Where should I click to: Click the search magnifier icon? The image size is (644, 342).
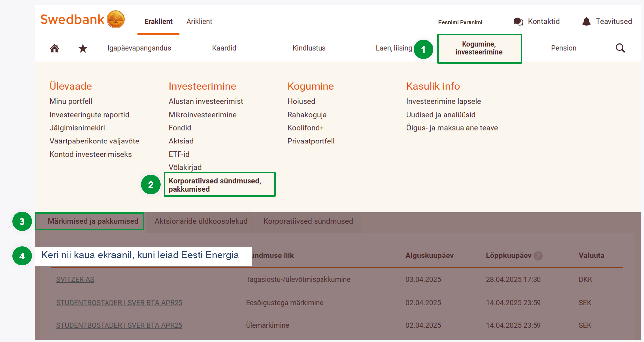[620, 48]
